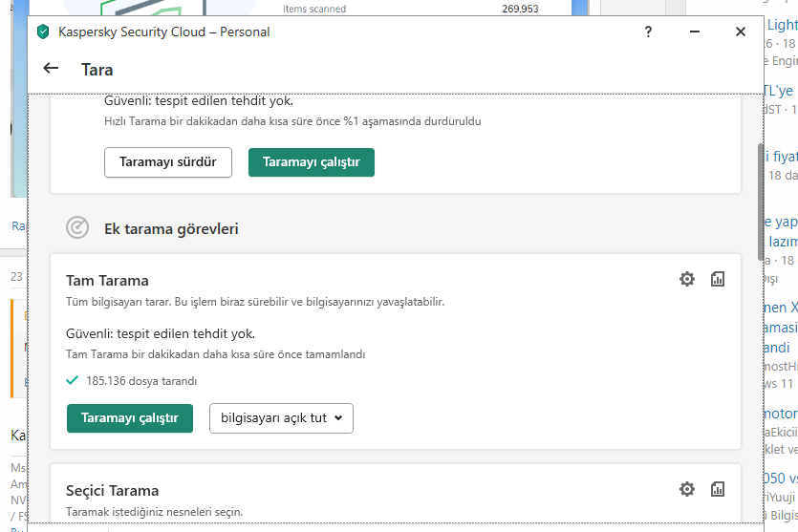Click Taramak istediğiniz nesneleri seçin text
Screen dimensions: 798x532
[x=154, y=512]
